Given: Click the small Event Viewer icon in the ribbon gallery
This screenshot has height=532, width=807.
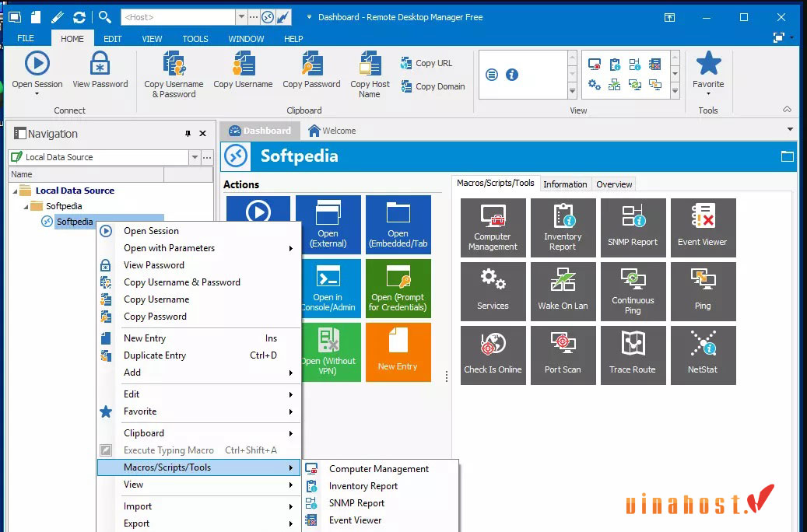Looking at the screenshot, I should [x=654, y=65].
